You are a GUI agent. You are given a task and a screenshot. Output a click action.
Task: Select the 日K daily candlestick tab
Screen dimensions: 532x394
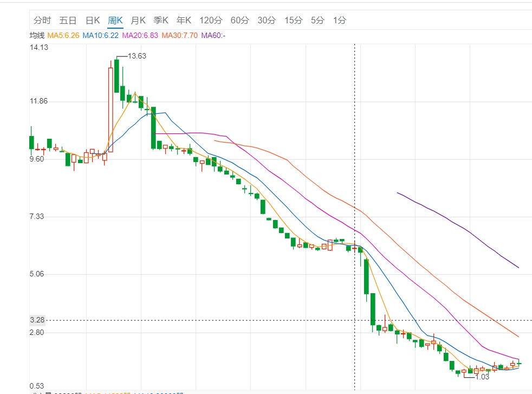click(93, 21)
